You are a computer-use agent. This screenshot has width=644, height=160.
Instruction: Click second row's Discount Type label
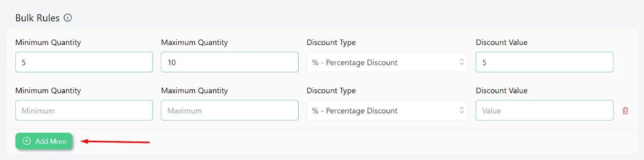pyautogui.click(x=331, y=91)
